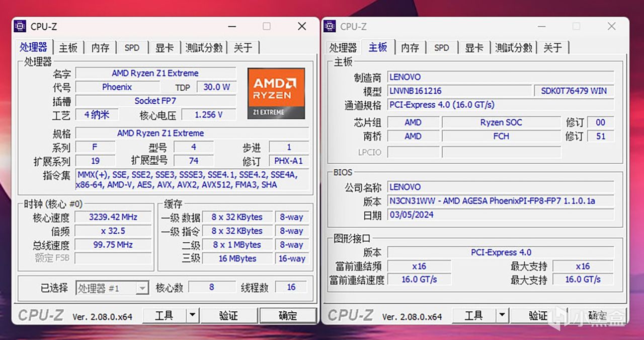Open the 显卡 tab in the right window

click(x=474, y=47)
